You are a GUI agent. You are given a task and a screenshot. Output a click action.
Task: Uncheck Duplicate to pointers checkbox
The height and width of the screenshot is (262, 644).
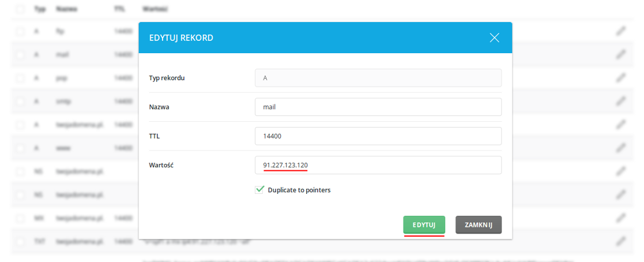coord(259,190)
